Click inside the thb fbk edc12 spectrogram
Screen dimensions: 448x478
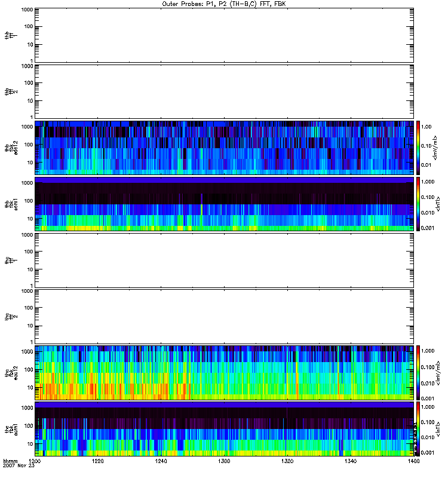click(224, 147)
